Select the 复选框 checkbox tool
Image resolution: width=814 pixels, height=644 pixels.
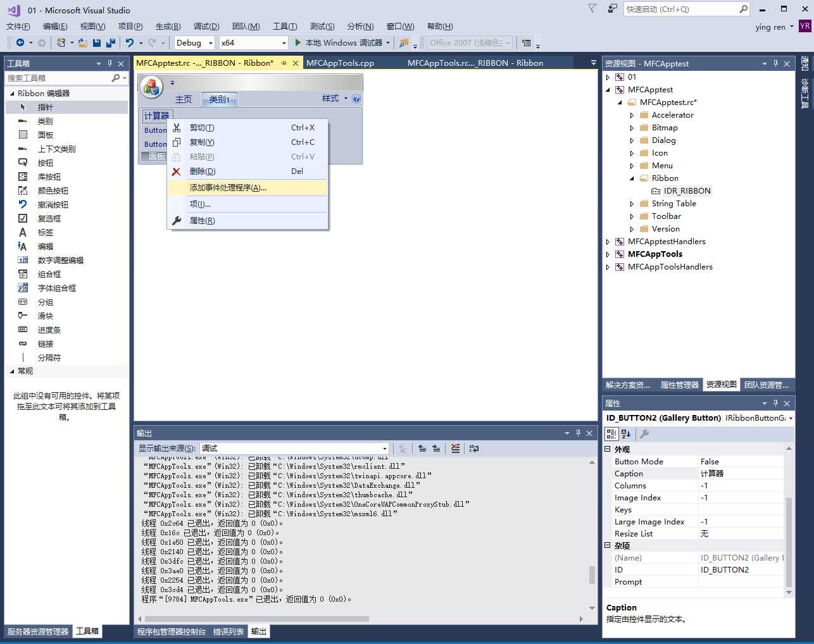[x=66, y=218]
